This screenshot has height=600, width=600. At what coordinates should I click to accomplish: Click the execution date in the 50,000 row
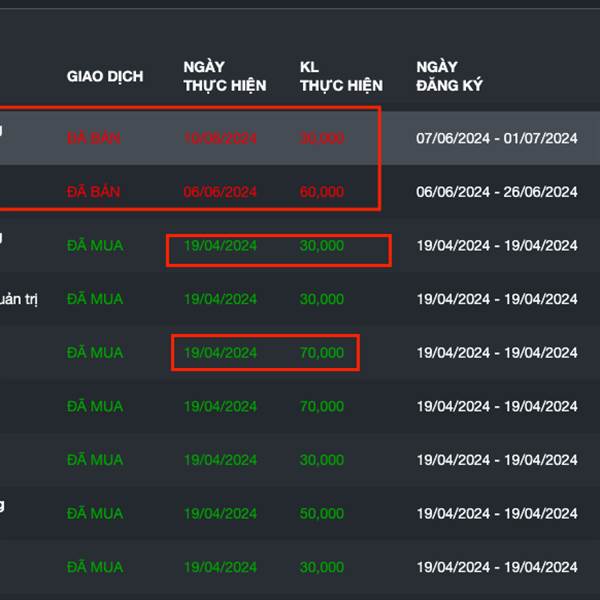click(x=220, y=514)
